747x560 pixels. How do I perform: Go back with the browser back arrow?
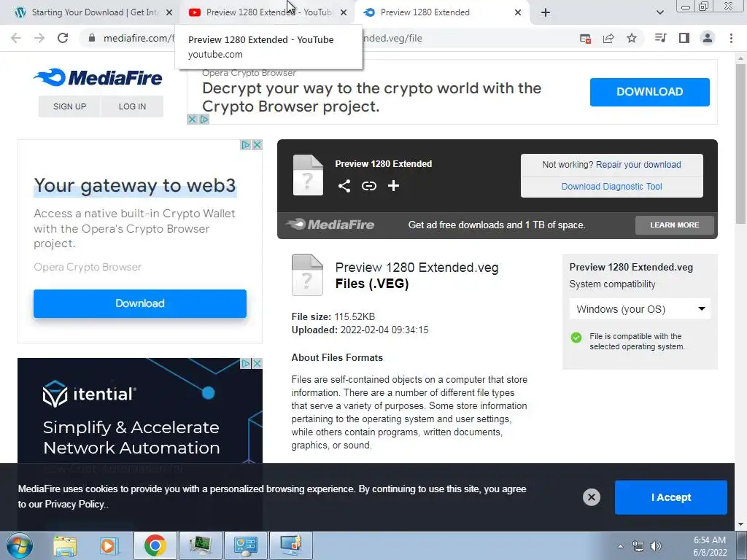pos(16,38)
